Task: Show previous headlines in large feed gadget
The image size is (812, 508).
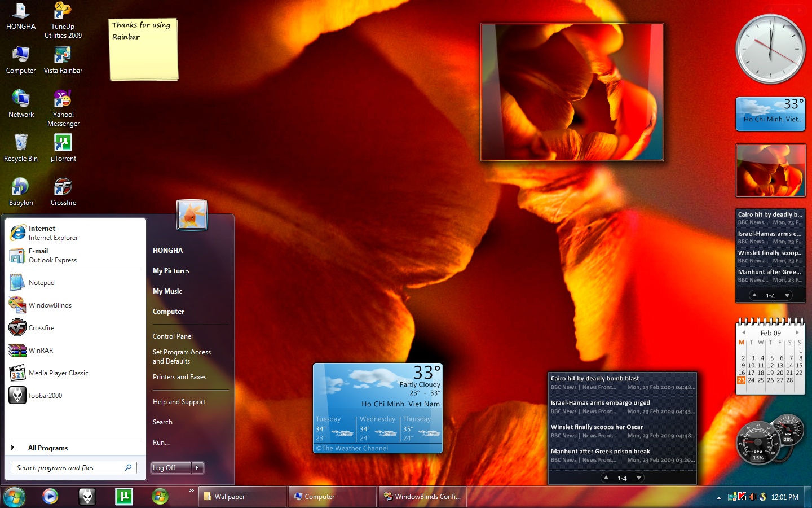Action: click(606, 478)
